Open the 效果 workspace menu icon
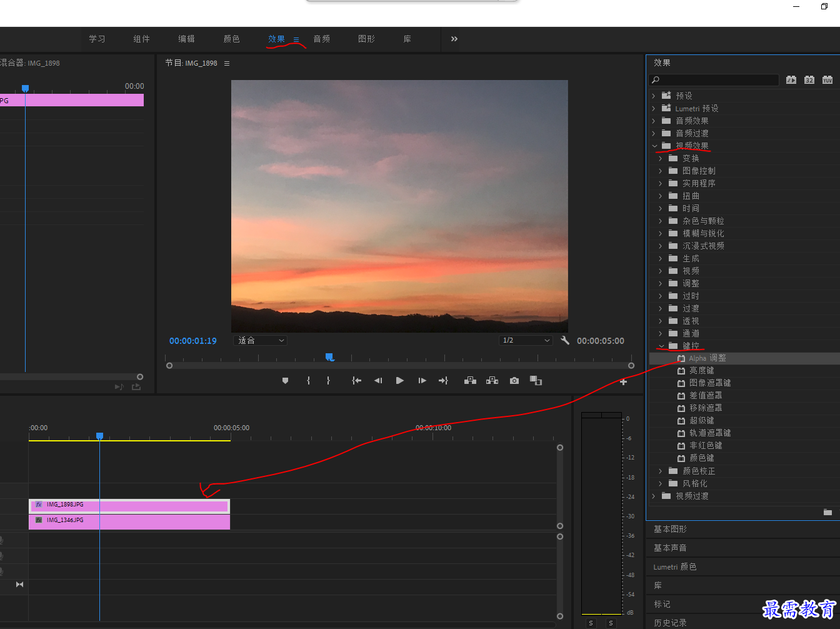 pyautogui.click(x=296, y=39)
